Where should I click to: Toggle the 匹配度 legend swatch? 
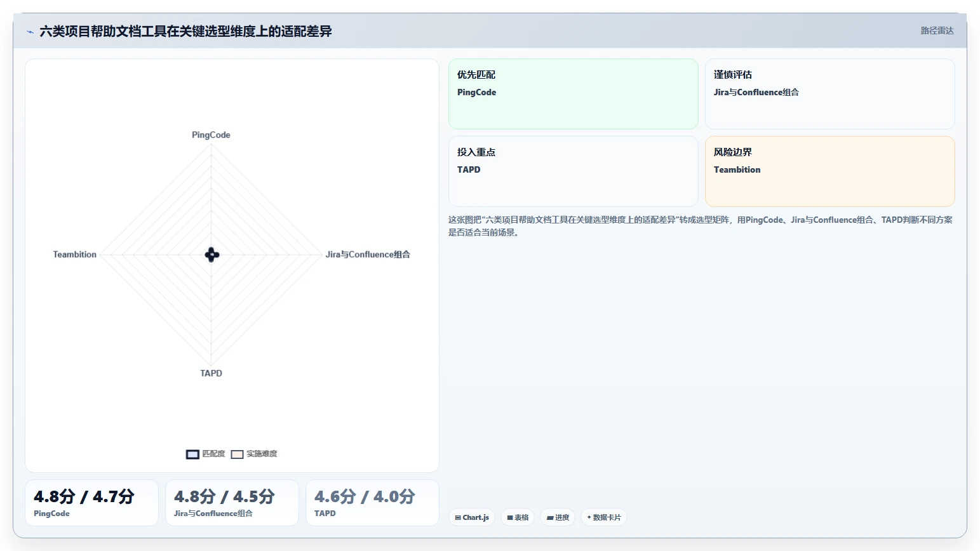192,454
